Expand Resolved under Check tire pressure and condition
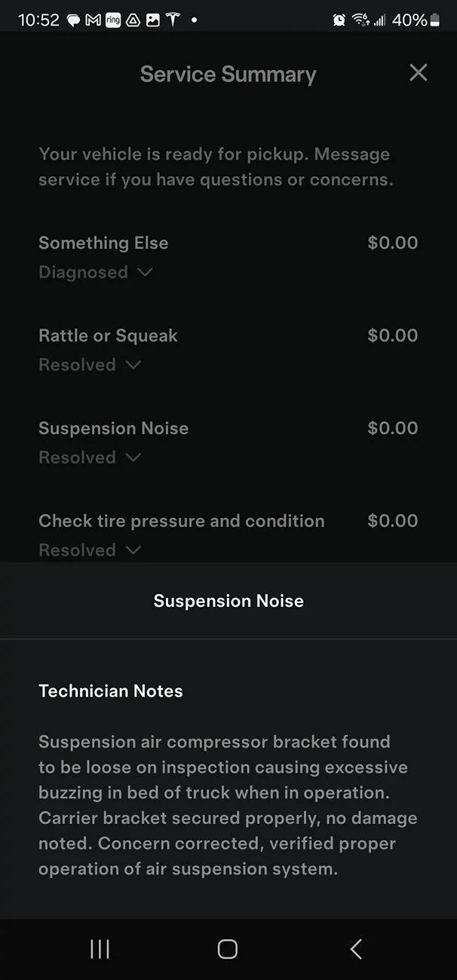The image size is (457, 980). pyautogui.click(x=90, y=550)
